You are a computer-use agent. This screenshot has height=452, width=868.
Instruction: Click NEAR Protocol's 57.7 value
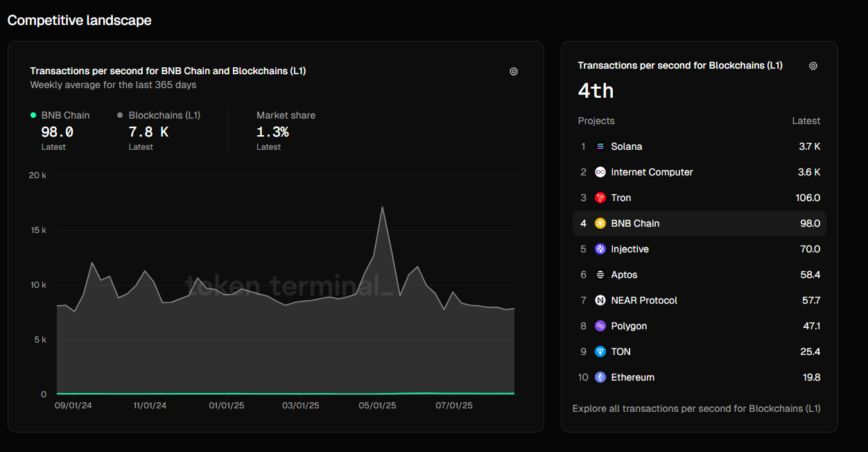[810, 300]
